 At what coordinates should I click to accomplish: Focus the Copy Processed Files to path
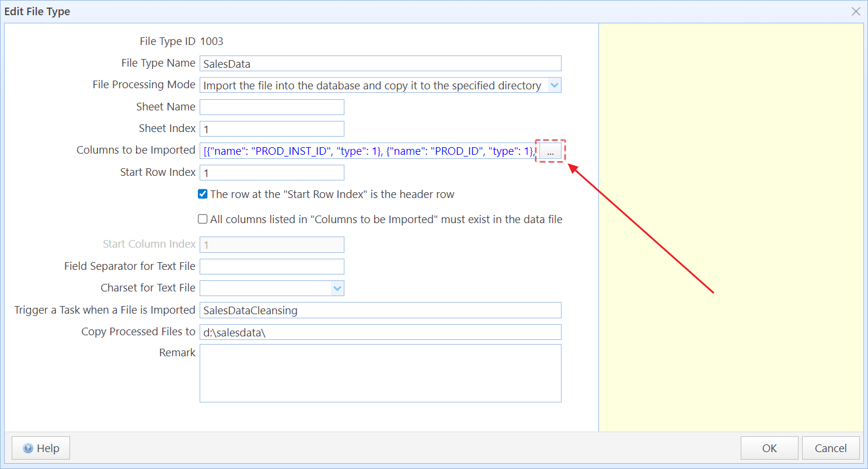point(379,332)
